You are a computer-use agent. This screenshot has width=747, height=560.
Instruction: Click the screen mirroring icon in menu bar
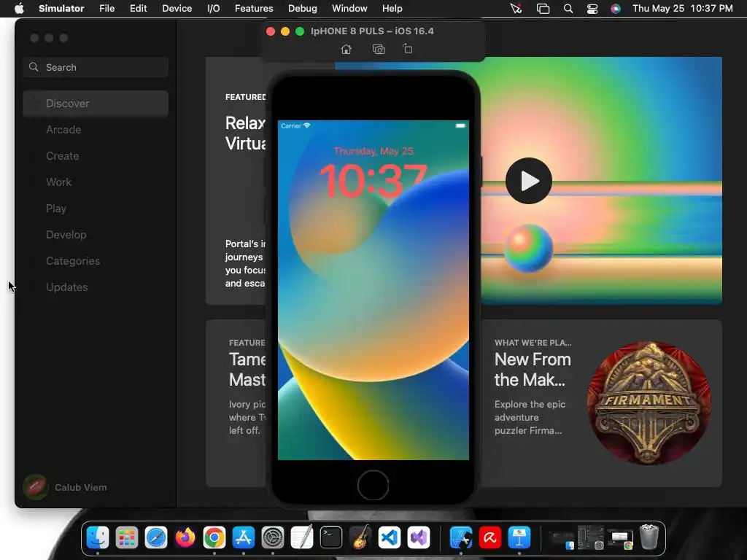tap(543, 9)
